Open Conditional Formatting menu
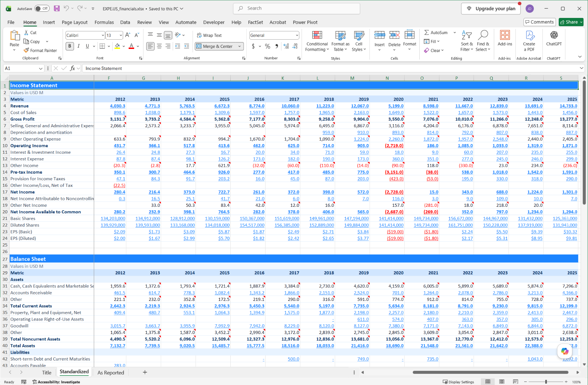 coord(317,41)
